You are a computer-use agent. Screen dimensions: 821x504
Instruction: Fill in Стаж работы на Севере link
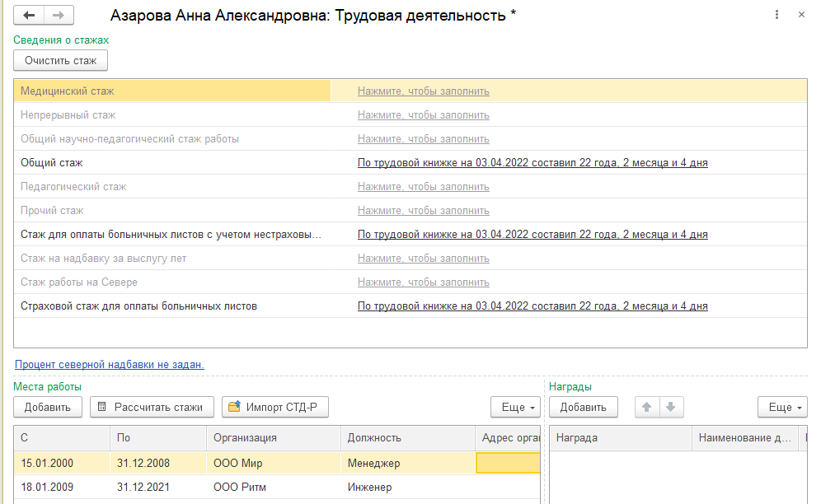(423, 282)
